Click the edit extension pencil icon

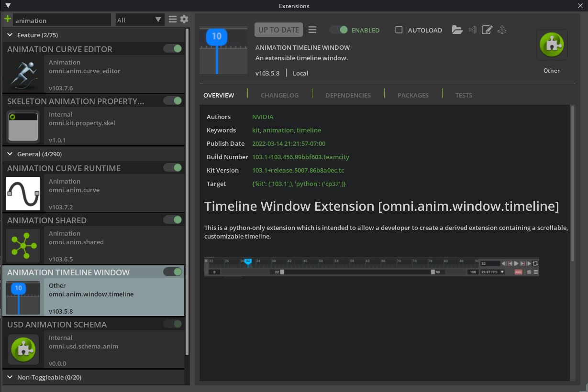[x=487, y=30]
